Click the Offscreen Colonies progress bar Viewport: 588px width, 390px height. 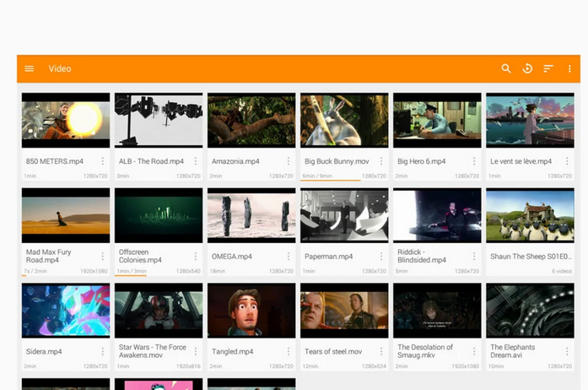point(131,275)
